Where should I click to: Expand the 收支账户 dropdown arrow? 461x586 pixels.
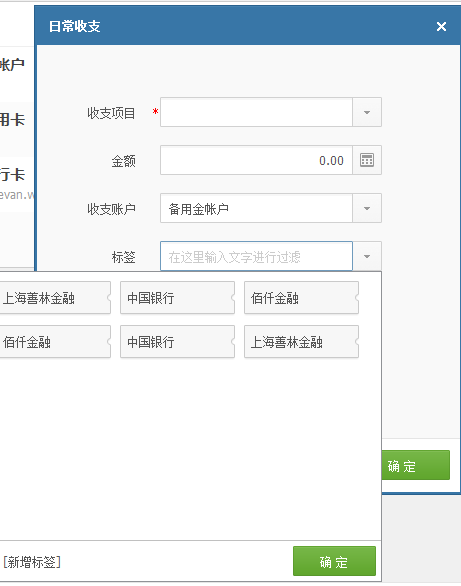click(367, 208)
